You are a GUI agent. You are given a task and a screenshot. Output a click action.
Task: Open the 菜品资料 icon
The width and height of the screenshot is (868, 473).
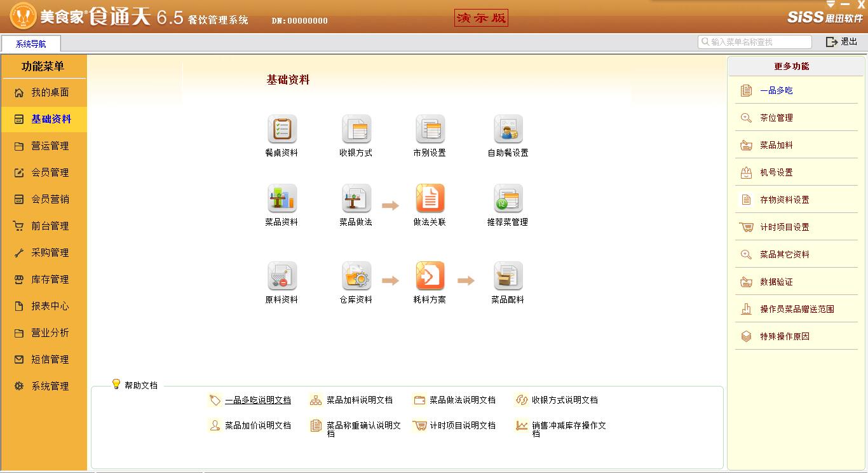[282, 198]
